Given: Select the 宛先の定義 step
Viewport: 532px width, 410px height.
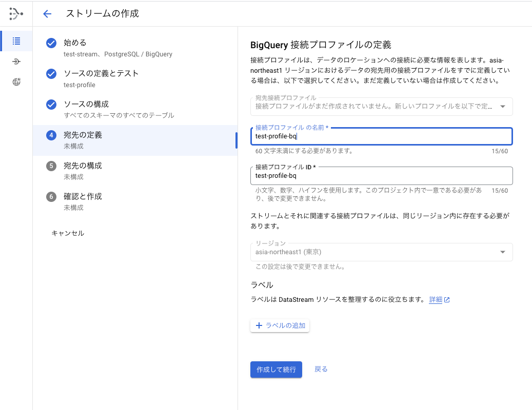Looking at the screenshot, I should pos(135,140).
